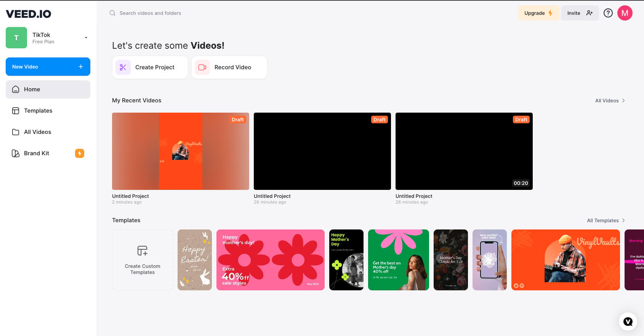Click the Invite add-person icon
The height and width of the screenshot is (336, 644).
[590, 13]
